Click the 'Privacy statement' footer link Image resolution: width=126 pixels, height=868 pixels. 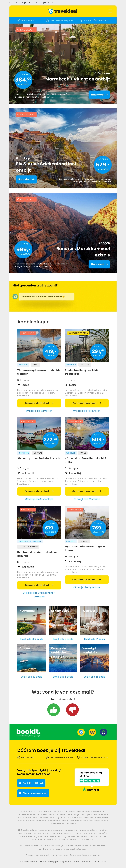pos(28,861)
